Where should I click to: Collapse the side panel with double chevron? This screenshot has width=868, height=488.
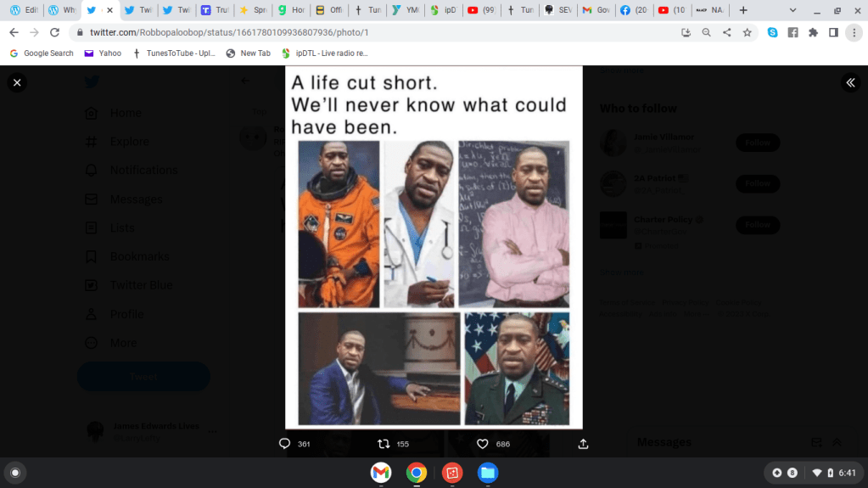(x=850, y=82)
